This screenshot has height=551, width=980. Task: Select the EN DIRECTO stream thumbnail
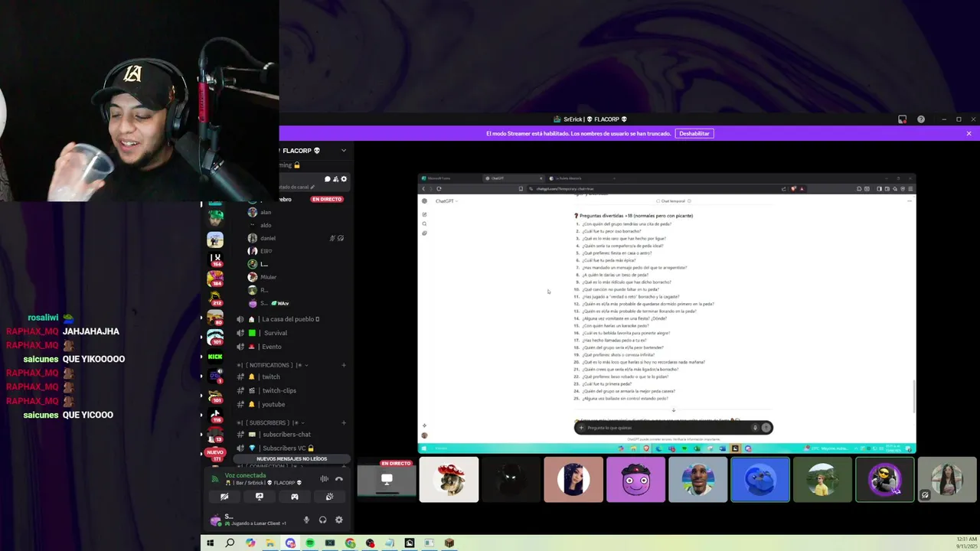point(387,480)
